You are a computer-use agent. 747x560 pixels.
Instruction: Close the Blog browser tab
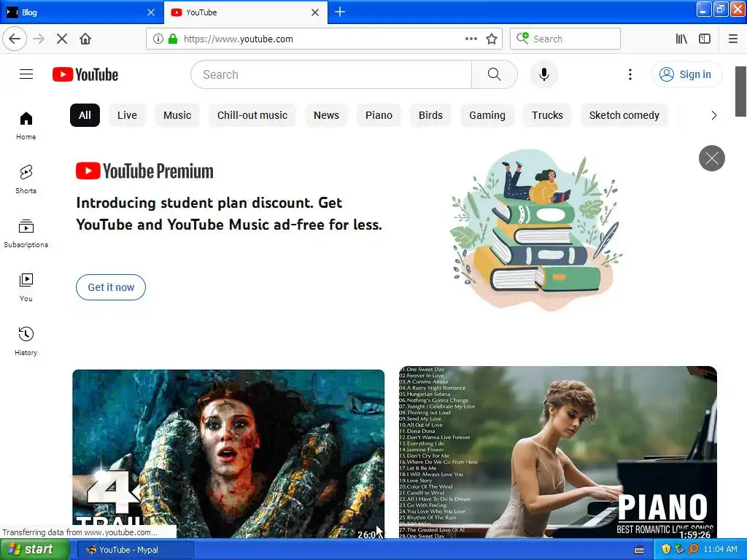pyautogui.click(x=151, y=12)
